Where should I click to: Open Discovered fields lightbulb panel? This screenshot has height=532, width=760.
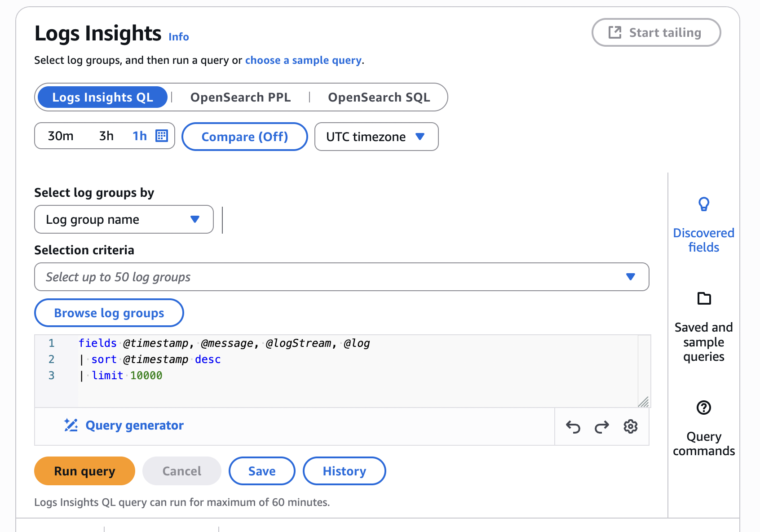click(x=703, y=204)
